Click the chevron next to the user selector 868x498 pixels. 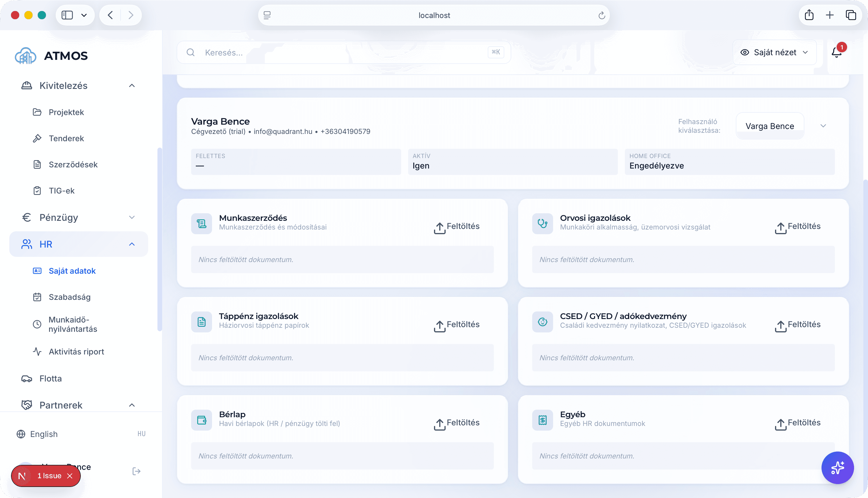click(823, 126)
